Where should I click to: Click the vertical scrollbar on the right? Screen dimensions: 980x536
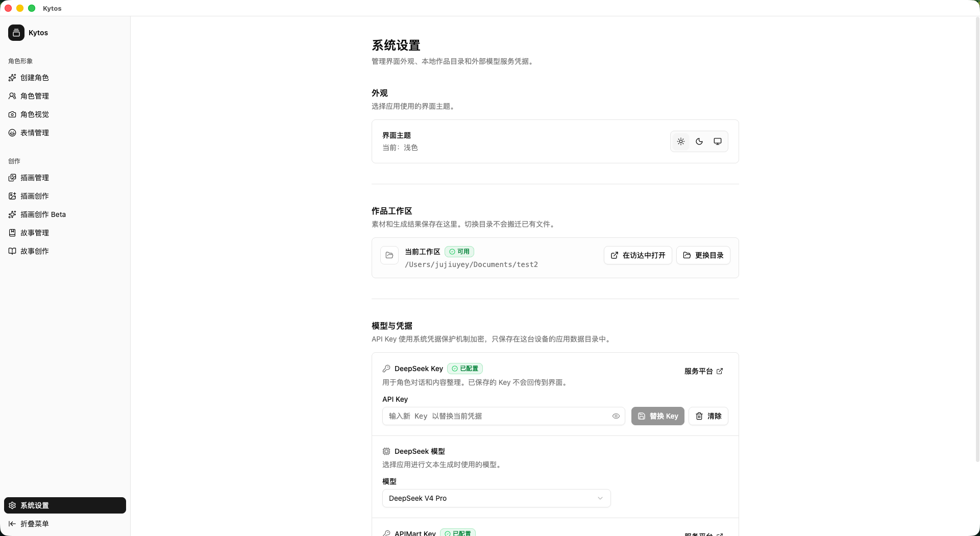click(977, 240)
